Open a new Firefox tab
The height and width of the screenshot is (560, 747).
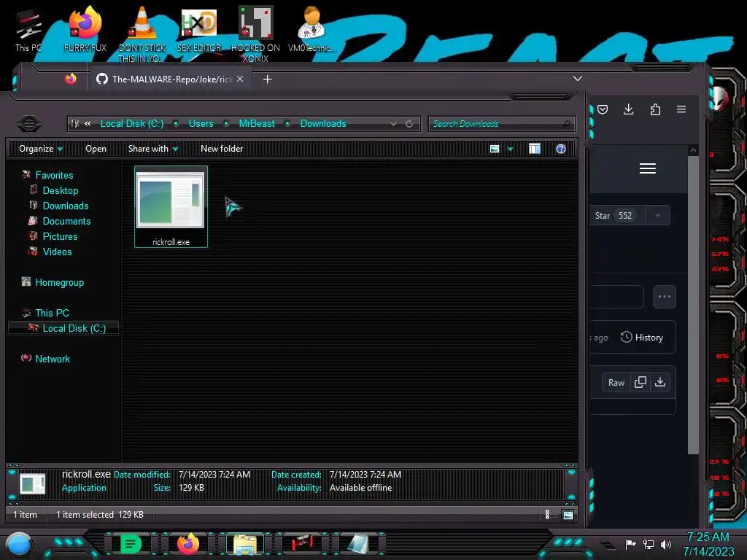click(x=267, y=79)
